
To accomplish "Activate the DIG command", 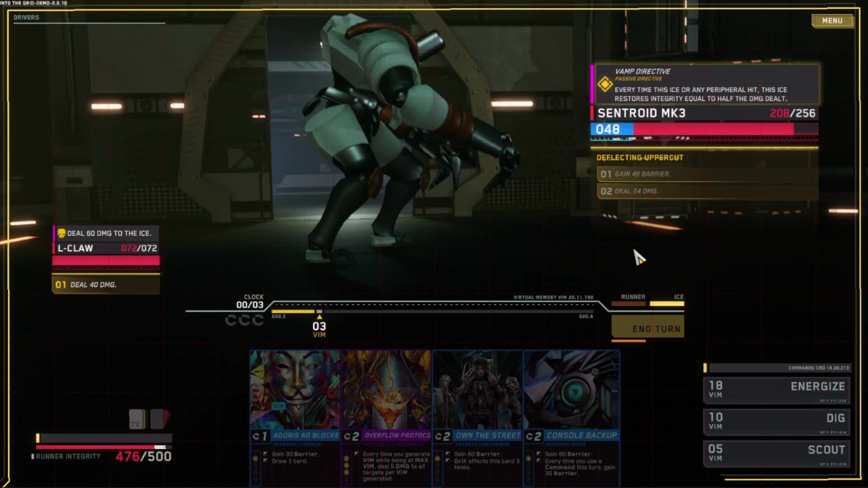I will [776, 421].
